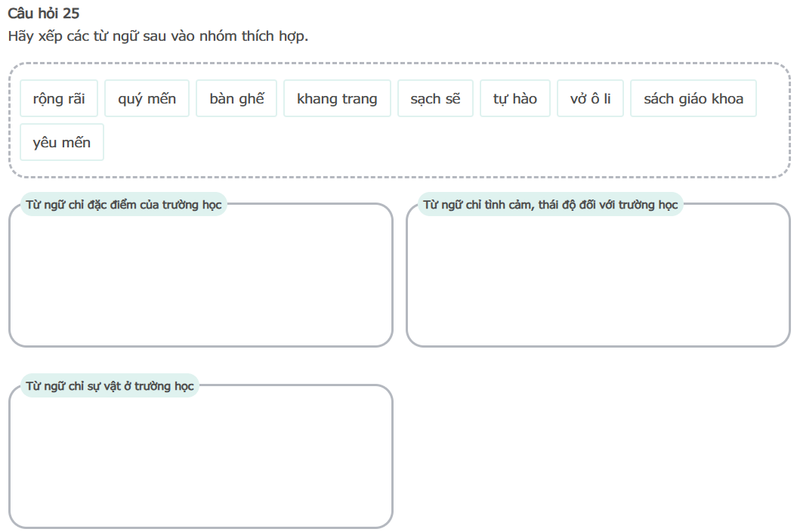797x532 pixels.
Task: Click the label 'Từ ngữ chỉ đặc điểm của trường học'
Action: click(x=124, y=205)
